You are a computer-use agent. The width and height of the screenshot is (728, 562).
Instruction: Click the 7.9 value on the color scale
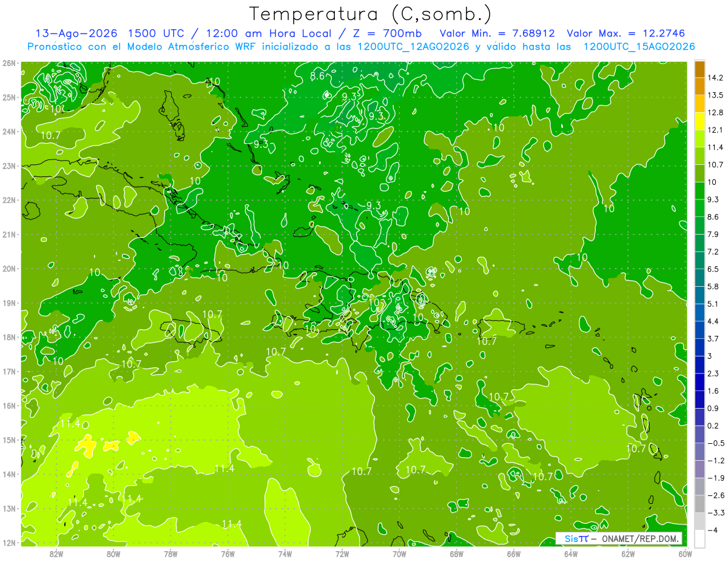(713, 234)
